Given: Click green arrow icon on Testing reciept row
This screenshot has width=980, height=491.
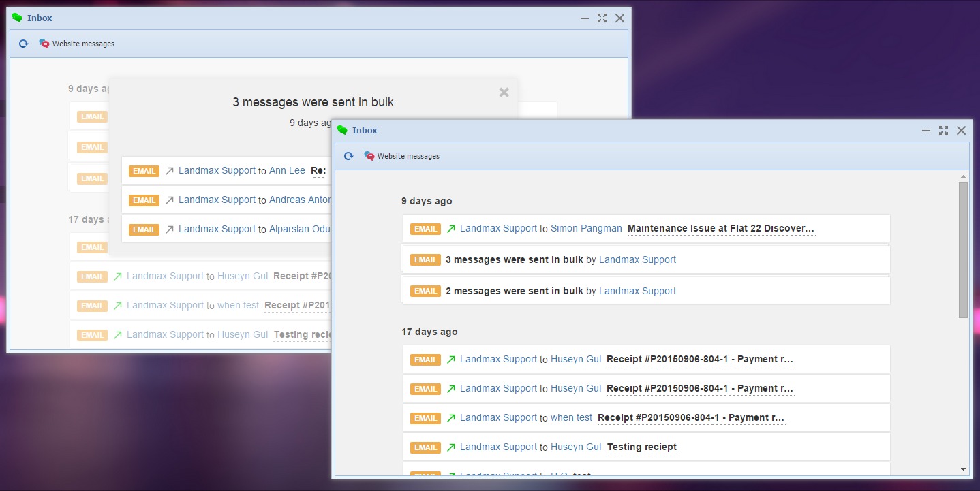Looking at the screenshot, I should coord(450,447).
